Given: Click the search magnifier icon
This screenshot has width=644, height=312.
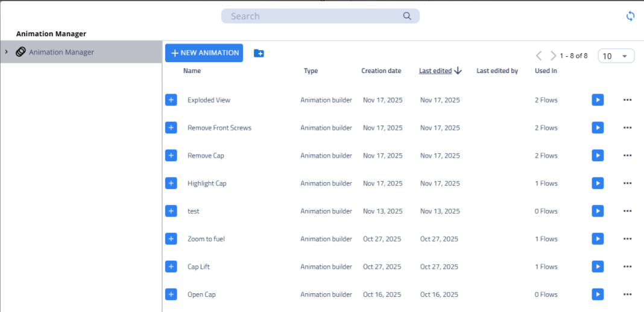Looking at the screenshot, I should (407, 16).
